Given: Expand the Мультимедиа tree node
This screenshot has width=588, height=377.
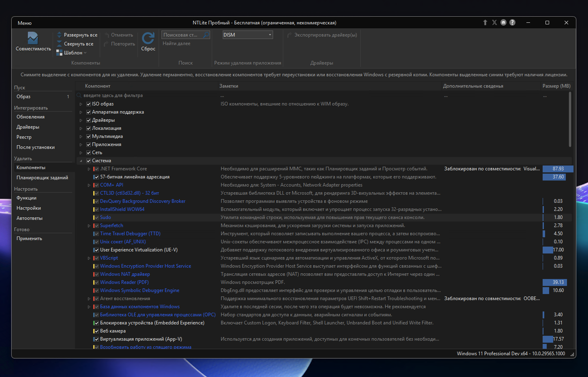Looking at the screenshot, I should 81,136.
